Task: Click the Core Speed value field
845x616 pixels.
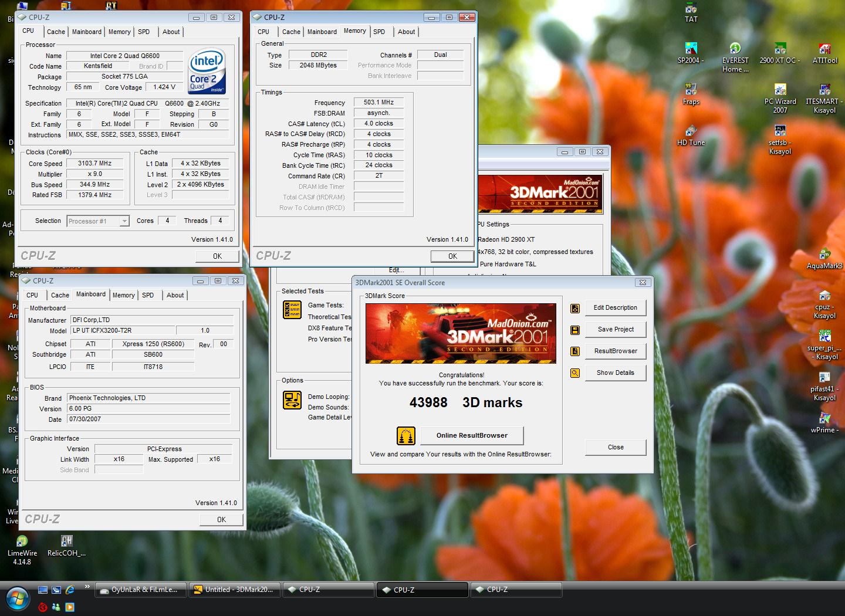Action: coord(94,164)
